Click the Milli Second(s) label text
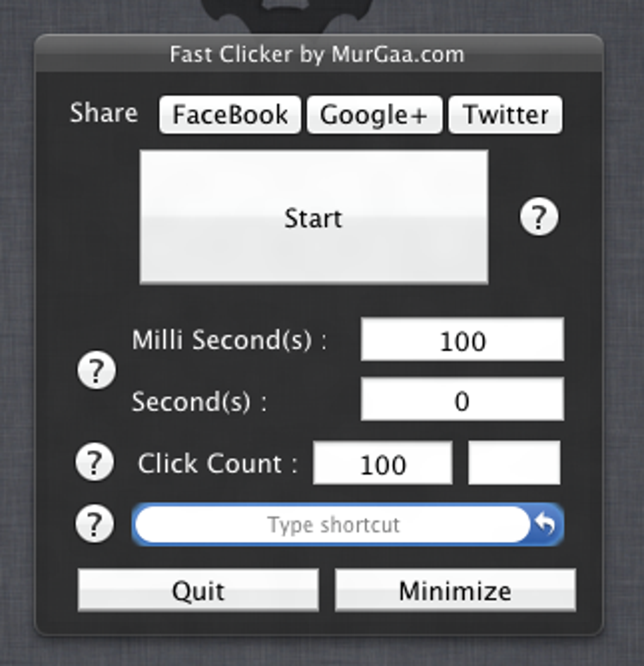Image resolution: width=644 pixels, height=666 pixels. (229, 340)
